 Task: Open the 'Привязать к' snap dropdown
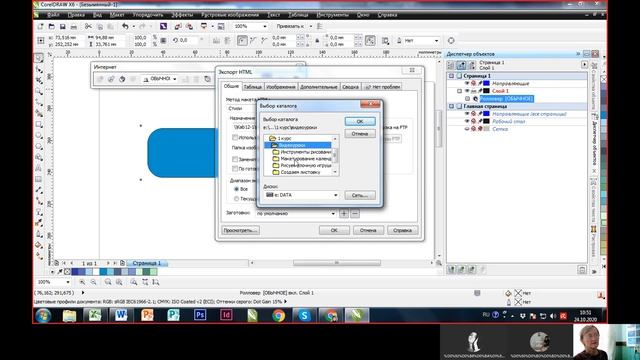click(x=311, y=27)
